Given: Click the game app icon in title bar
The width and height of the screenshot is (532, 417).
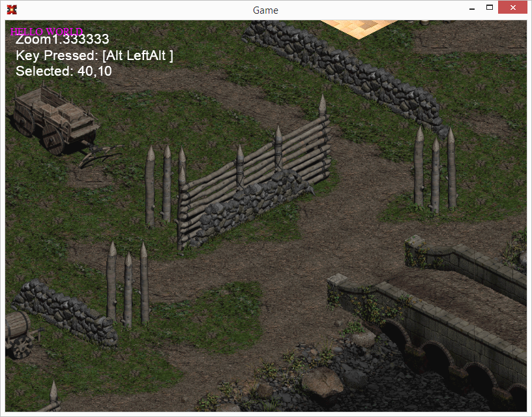Looking at the screenshot, I should (12, 10).
